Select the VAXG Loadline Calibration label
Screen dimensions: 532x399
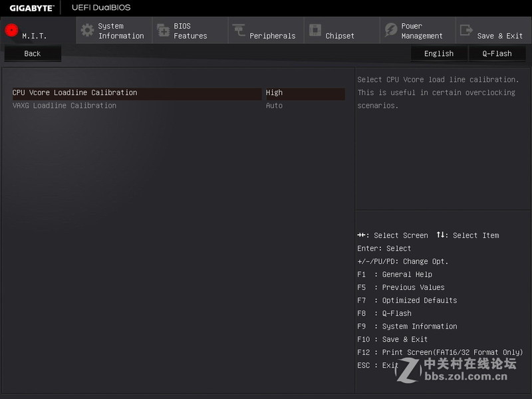point(64,106)
